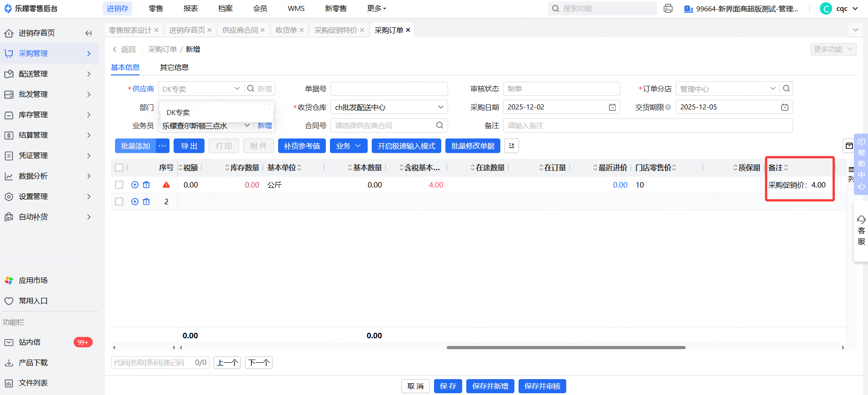Open the purchase date calendar picker
The width and height of the screenshot is (868, 395).
pyautogui.click(x=612, y=107)
